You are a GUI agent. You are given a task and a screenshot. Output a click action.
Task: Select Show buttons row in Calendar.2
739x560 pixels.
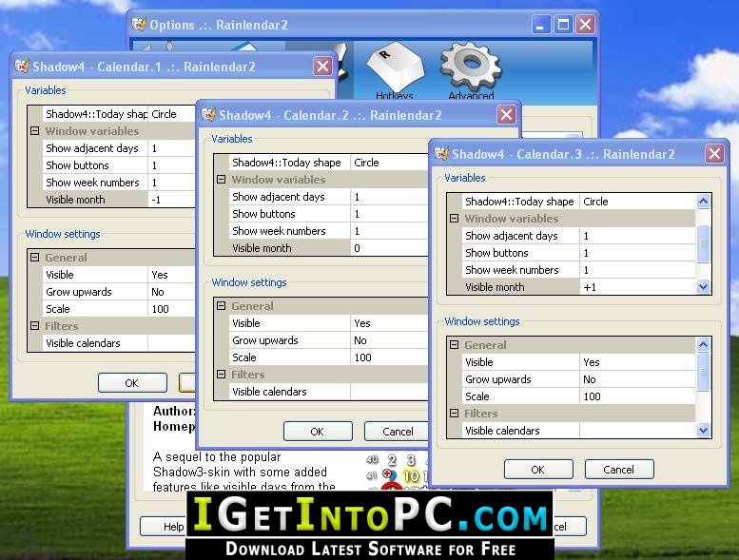(x=328, y=213)
